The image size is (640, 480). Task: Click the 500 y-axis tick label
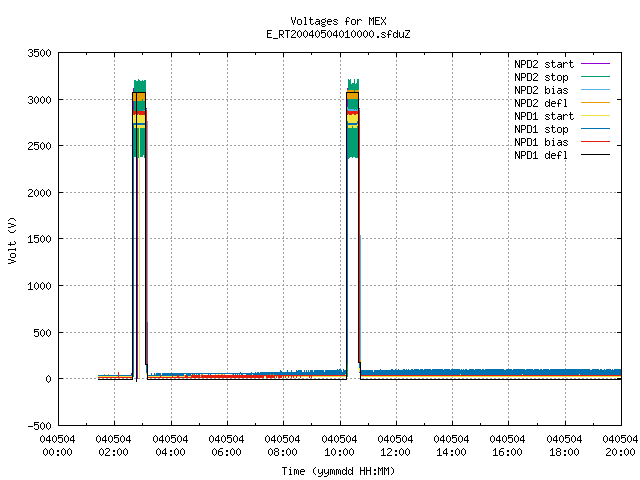pos(42,333)
